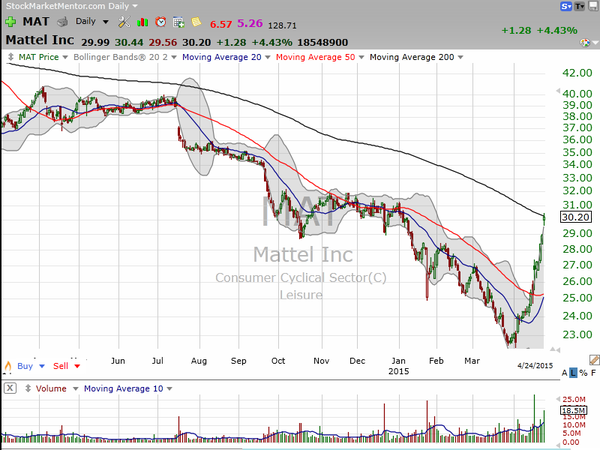Click the double arrows at price-axis bottom

point(555,349)
